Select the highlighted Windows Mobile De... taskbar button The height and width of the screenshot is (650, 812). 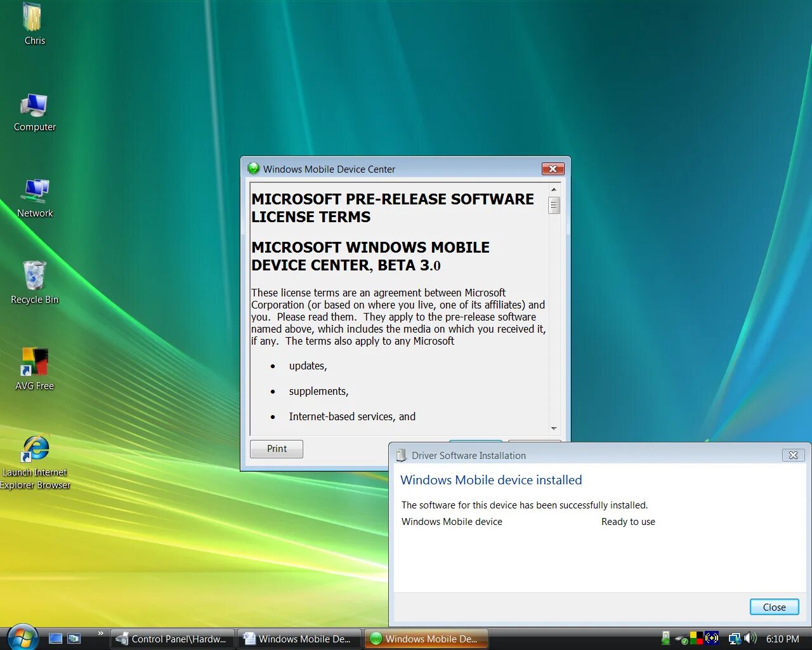426,639
